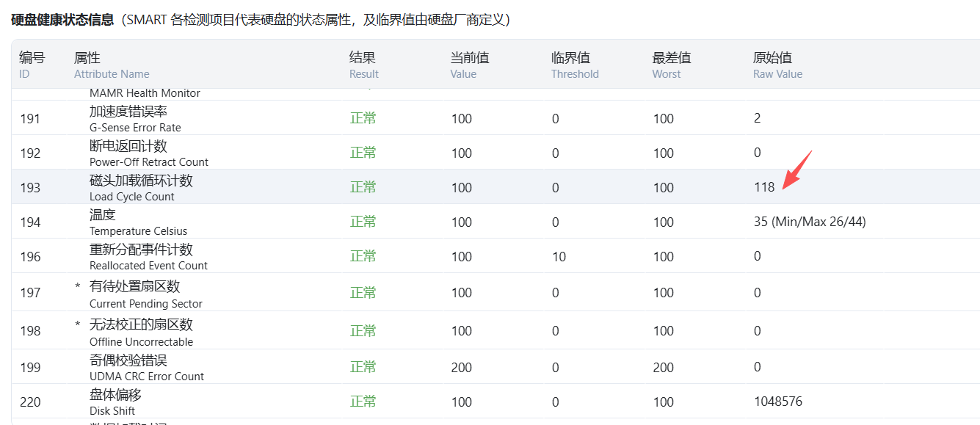The height and width of the screenshot is (425, 980).
Task: Click the asterisk beside Current Pending Sector
Action: [x=78, y=286]
